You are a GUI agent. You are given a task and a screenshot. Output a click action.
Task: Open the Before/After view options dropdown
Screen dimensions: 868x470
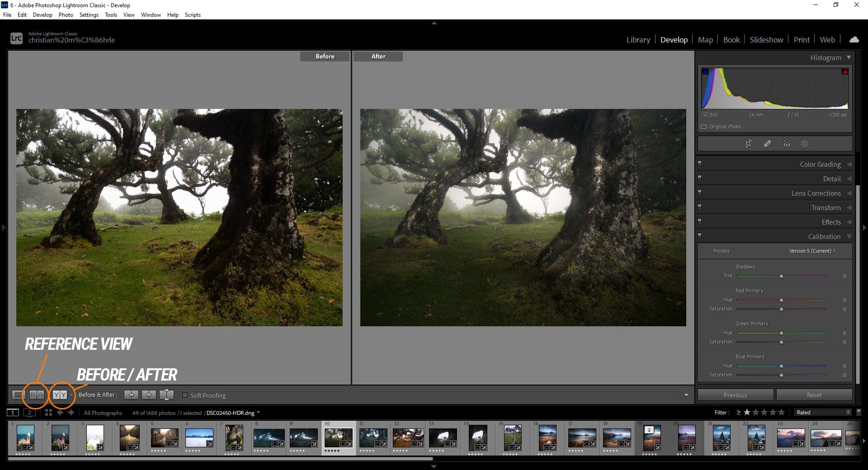pos(71,395)
